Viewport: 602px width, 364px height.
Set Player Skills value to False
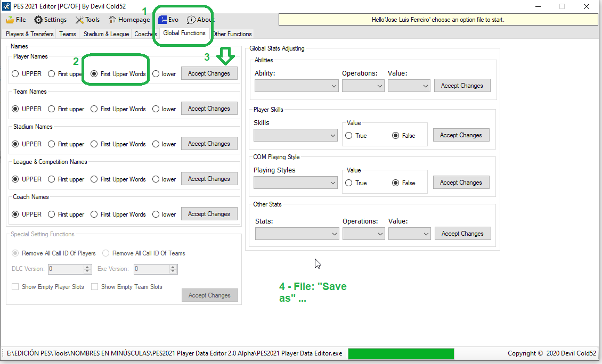point(403,135)
